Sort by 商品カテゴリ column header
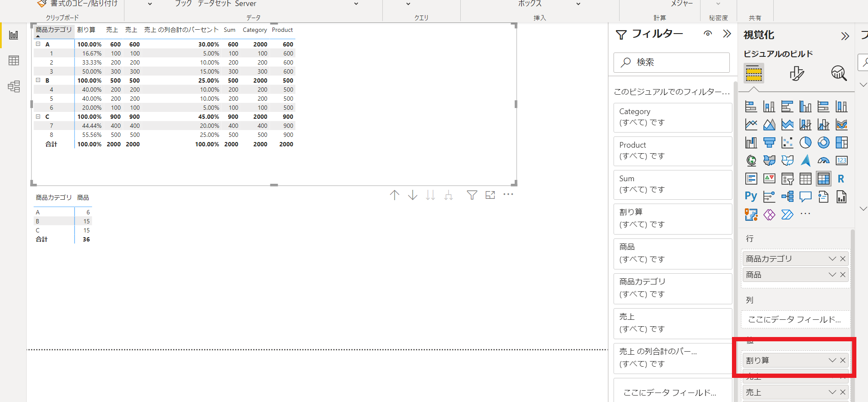Image resolution: width=868 pixels, height=402 pixels. pos(53,30)
